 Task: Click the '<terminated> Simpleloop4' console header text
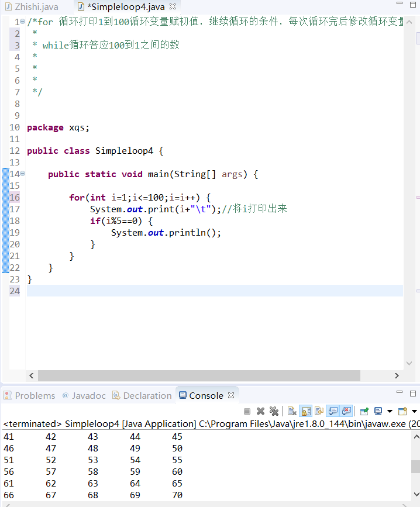[x=61, y=423]
